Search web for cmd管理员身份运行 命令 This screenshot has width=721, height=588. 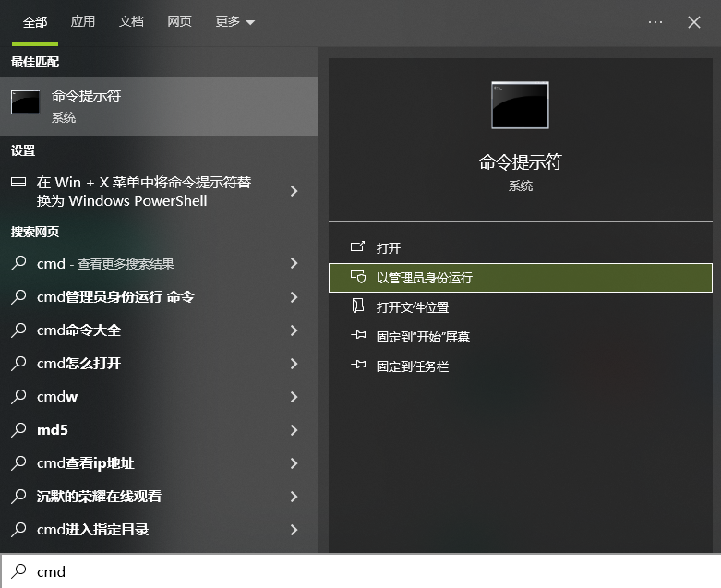pyautogui.click(x=159, y=297)
